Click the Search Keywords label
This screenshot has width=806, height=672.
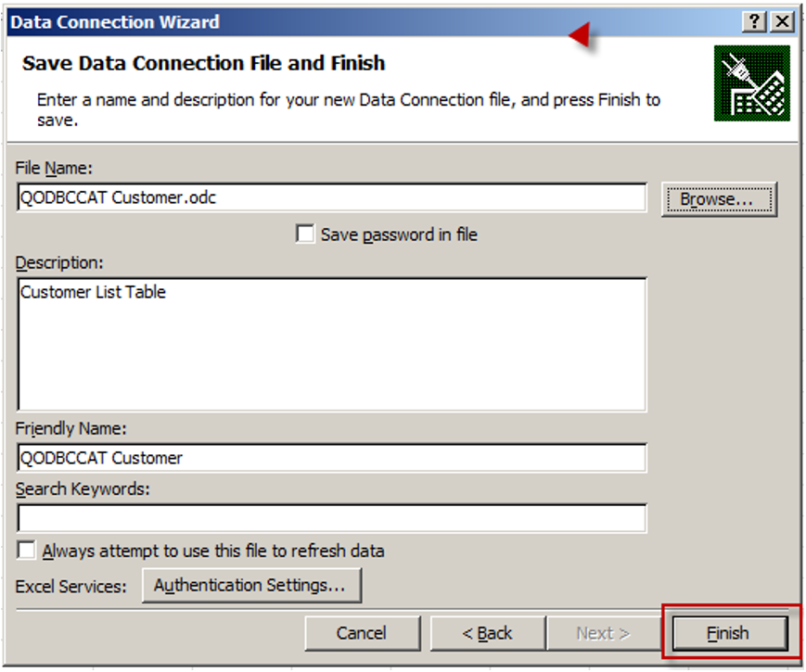point(83,488)
